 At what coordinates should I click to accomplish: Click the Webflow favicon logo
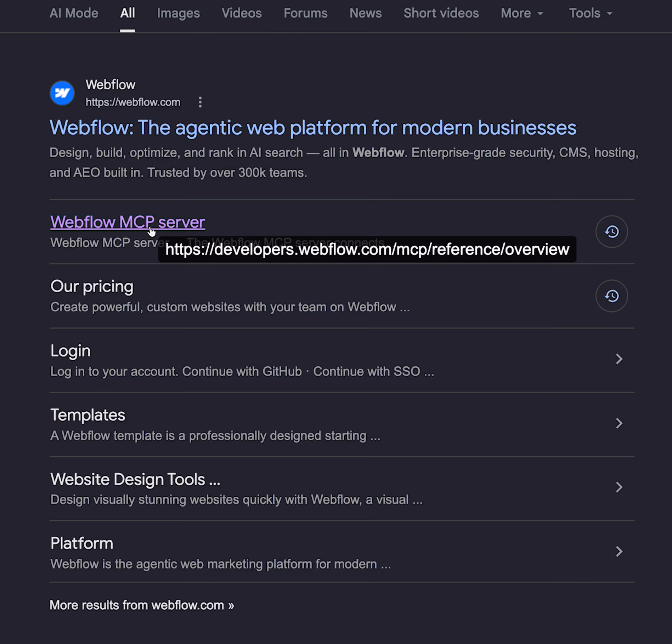click(62, 93)
